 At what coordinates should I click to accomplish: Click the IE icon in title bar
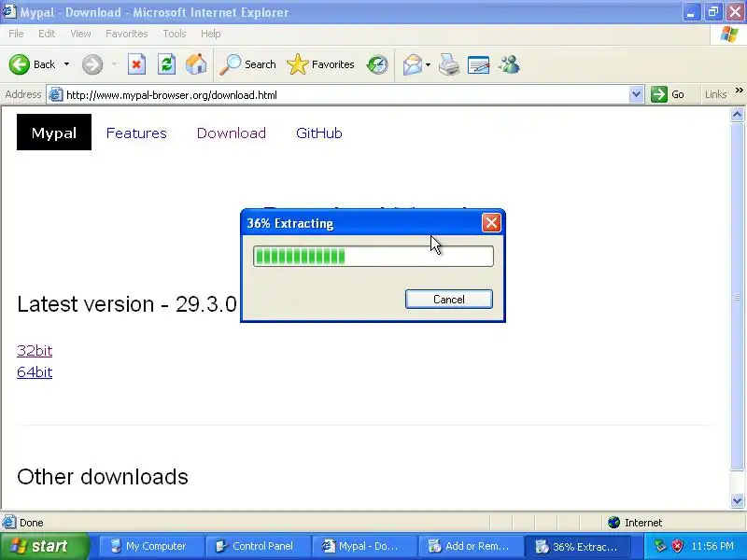coord(9,11)
